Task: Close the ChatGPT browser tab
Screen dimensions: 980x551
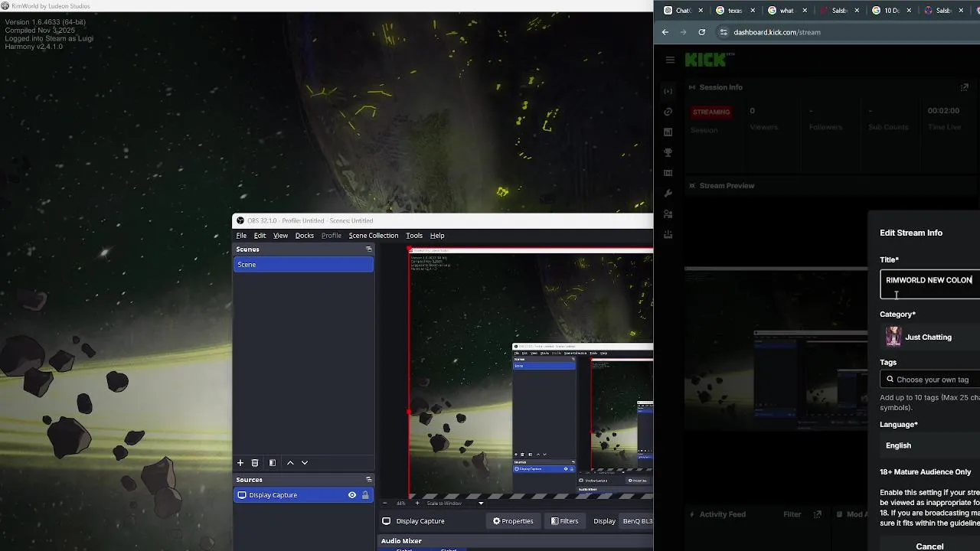Action: (x=701, y=11)
